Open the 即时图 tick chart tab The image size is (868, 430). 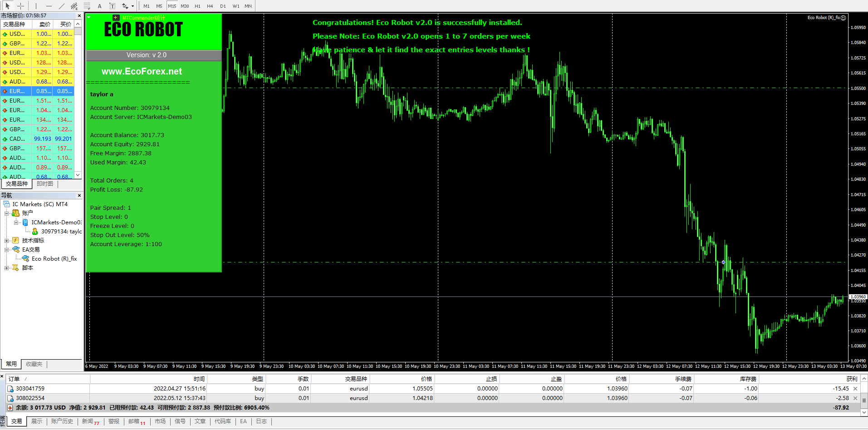click(45, 184)
